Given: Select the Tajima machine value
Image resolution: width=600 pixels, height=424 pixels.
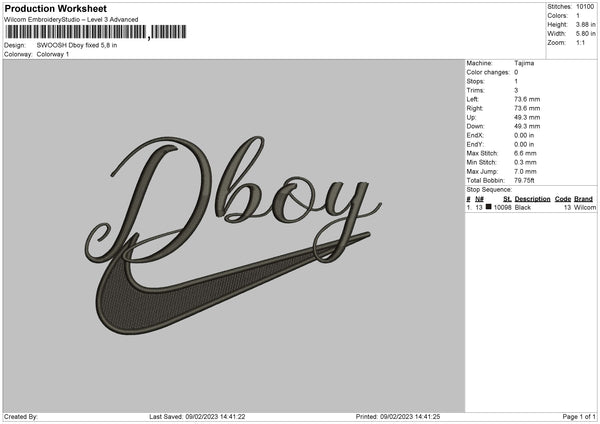Looking at the screenshot, I should (x=524, y=63).
